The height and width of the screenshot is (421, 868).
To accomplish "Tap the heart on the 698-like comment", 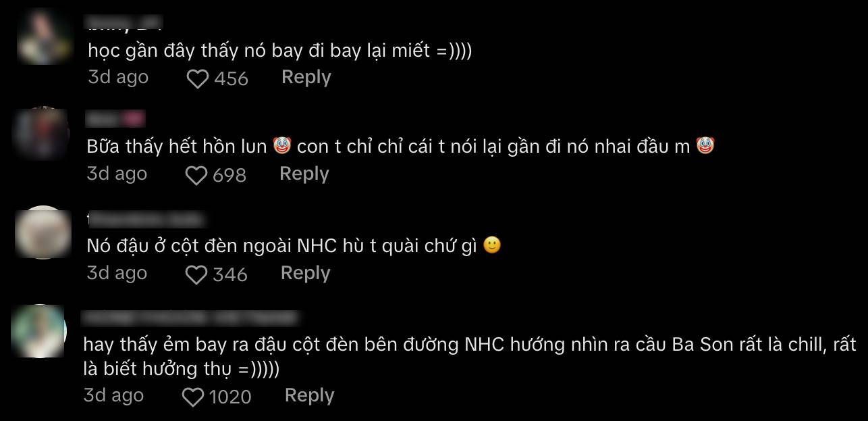I will pyautogui.click(x=196, y=176).
